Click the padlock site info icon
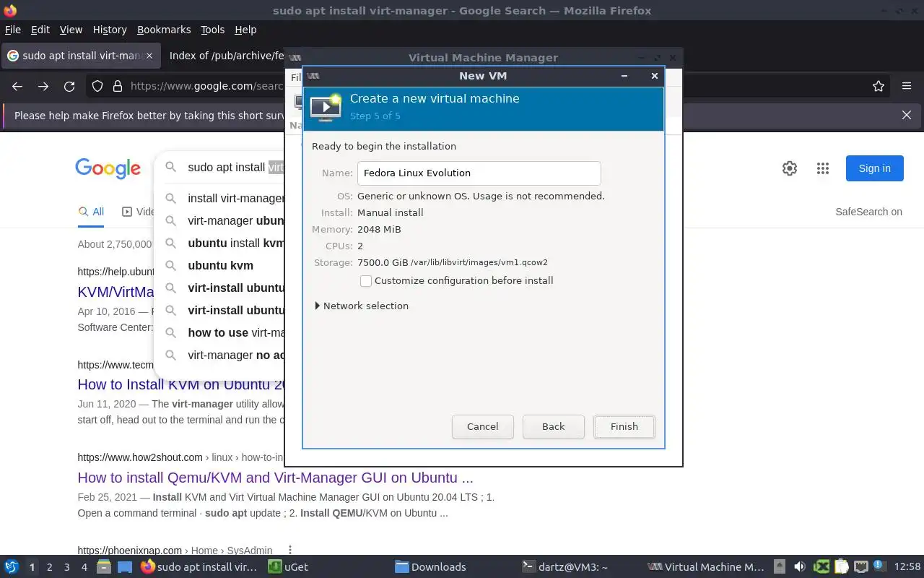Image resolution: width=924 pixels, height=578 pixels. (x=118, y=86)
